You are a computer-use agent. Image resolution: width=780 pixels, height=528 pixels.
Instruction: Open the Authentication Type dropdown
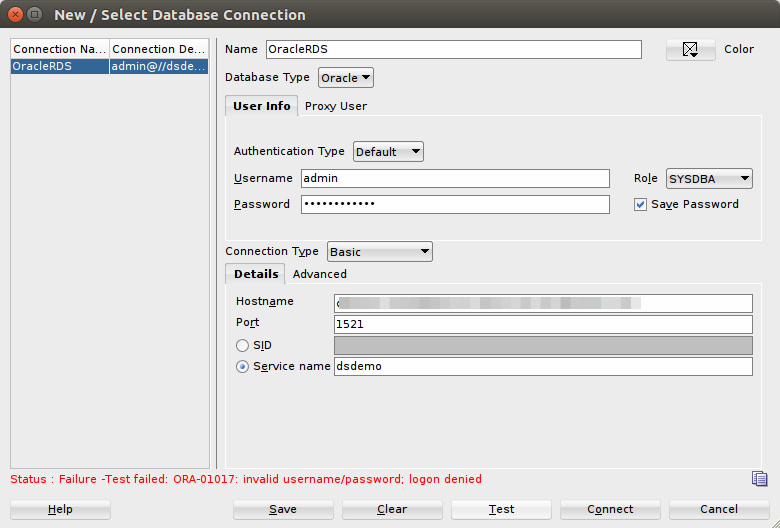(388, 152)
